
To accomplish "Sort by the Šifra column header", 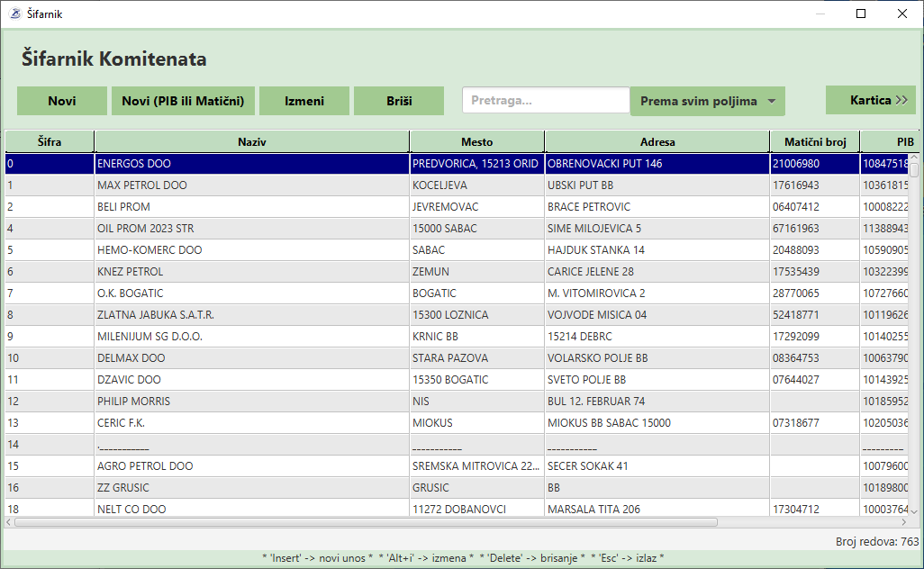I will pos(50,142).
